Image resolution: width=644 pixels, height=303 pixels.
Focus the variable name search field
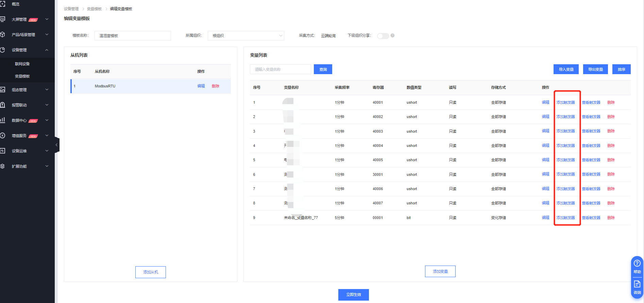[x=280, y=69]
